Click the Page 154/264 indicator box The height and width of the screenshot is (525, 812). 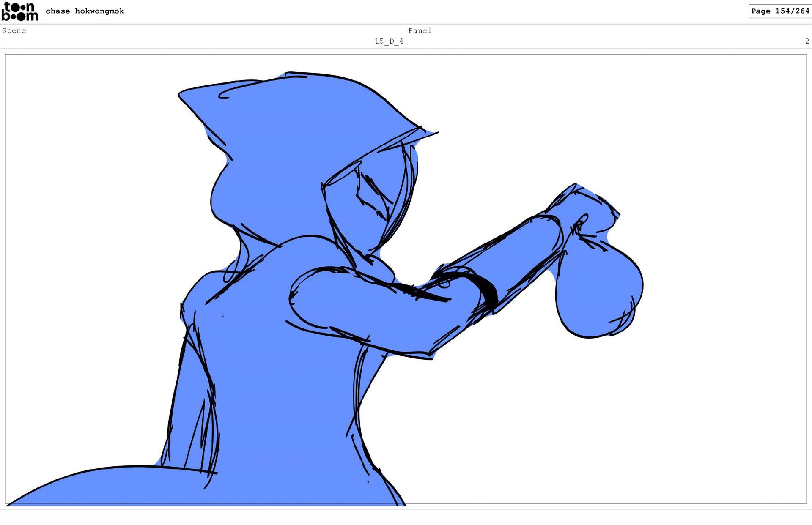(779, 11)
